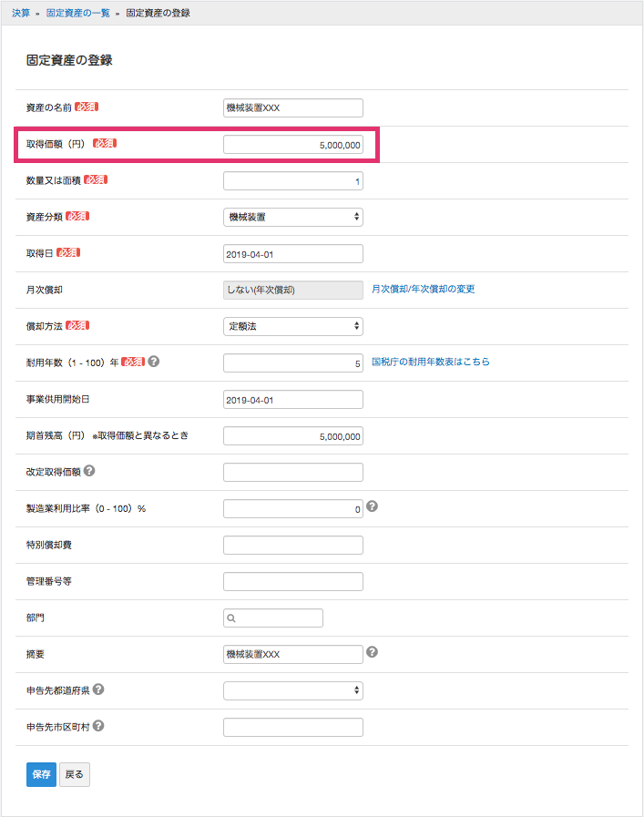This screenshot has width=644, height=817.
Task: Open the 資産分類 dropdown
Action: click(292, 217)
